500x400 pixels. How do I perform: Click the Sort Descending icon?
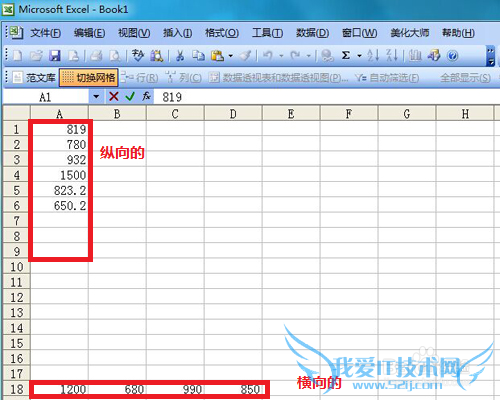(391, 55)
